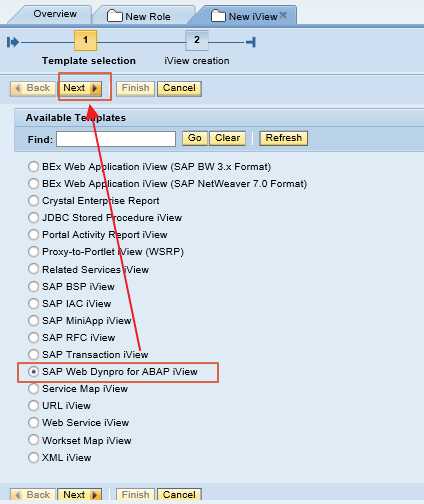
Task: Click the bottom Next button
Action: point(80,494)
